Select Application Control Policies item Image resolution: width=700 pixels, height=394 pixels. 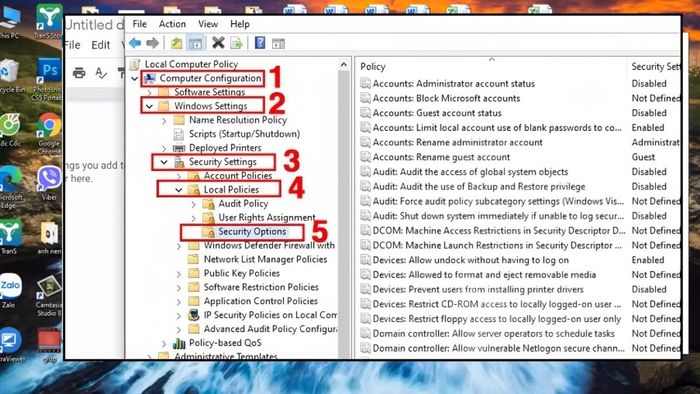[x=261, y=301]
